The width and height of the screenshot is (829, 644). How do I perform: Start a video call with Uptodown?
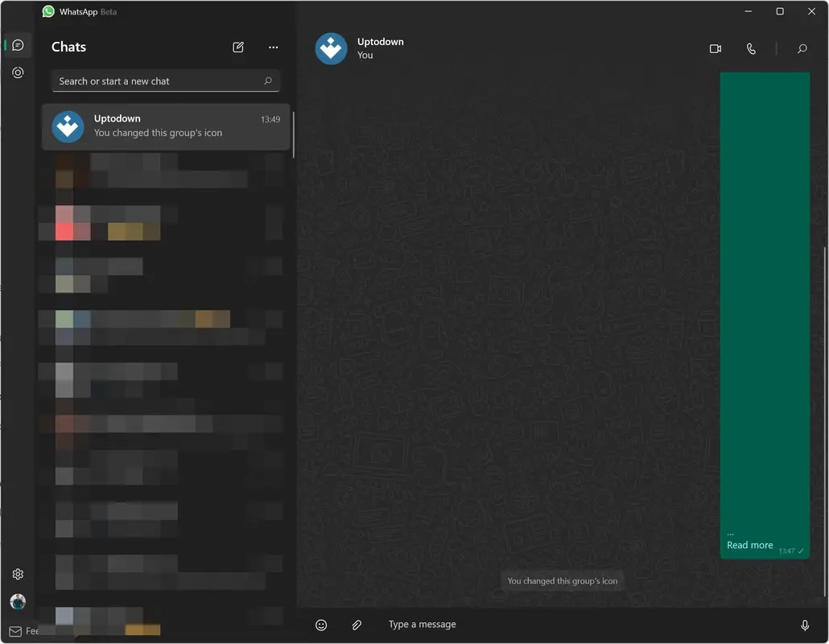pos(715,48)
